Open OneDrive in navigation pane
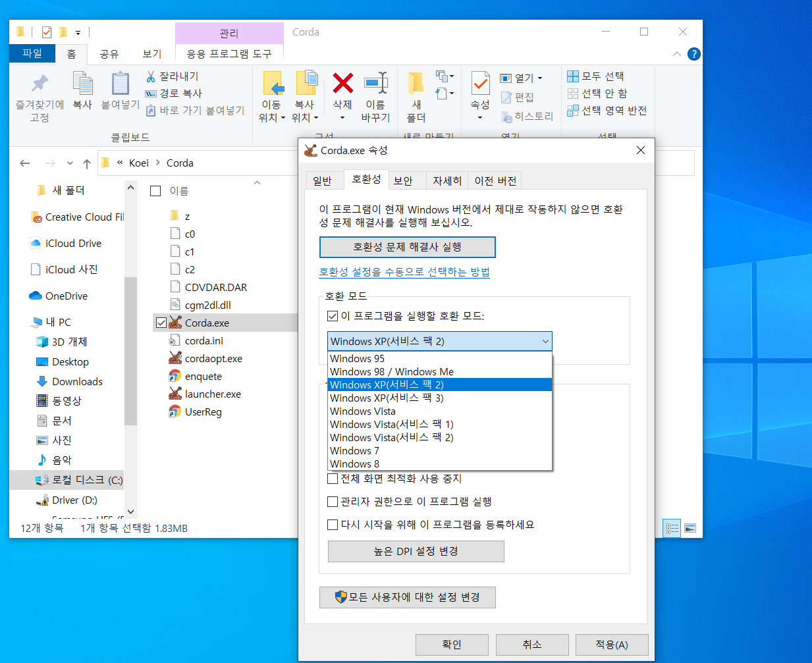The width and height of the screenshot is (812, 663). click(67, 296)
